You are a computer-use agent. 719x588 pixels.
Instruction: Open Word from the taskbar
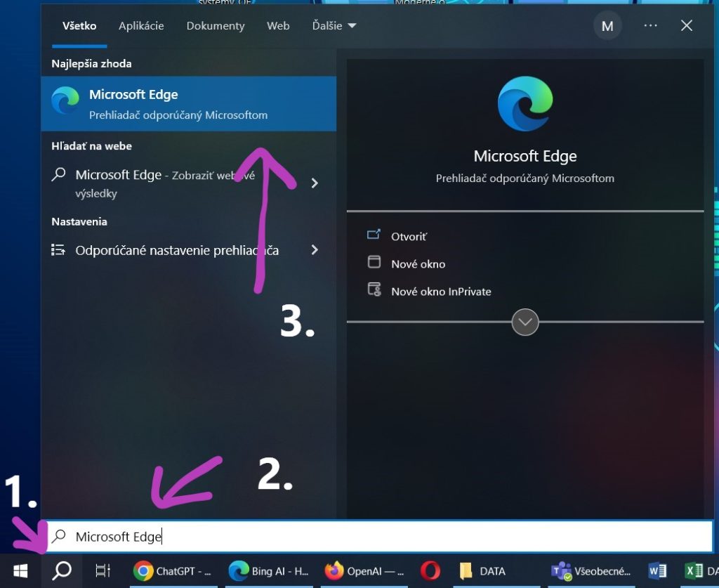[x=657, y=571]
